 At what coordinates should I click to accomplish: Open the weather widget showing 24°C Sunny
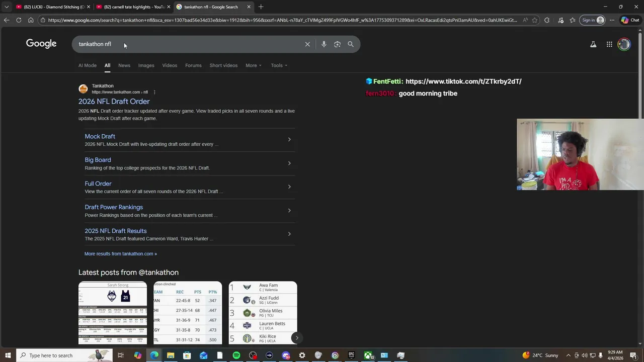(540, 355)
